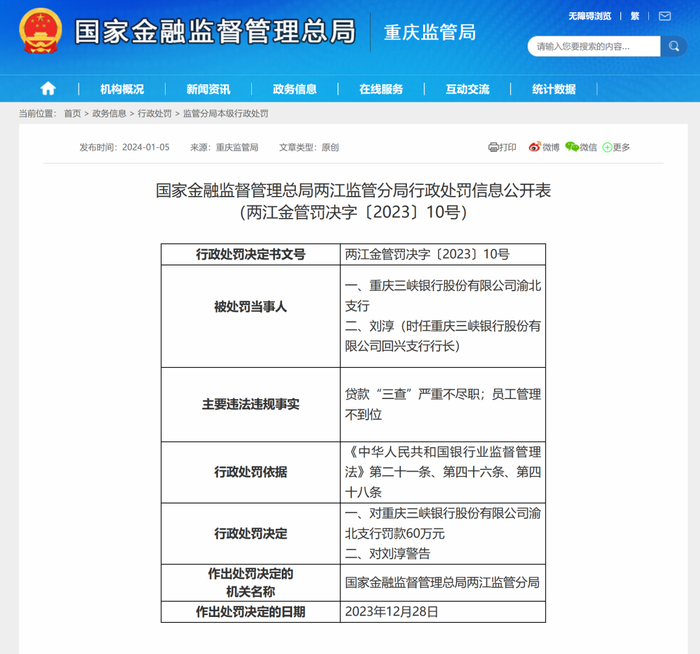Open the 统计数据 menu
700x654 pixels.
click(554, 89)
